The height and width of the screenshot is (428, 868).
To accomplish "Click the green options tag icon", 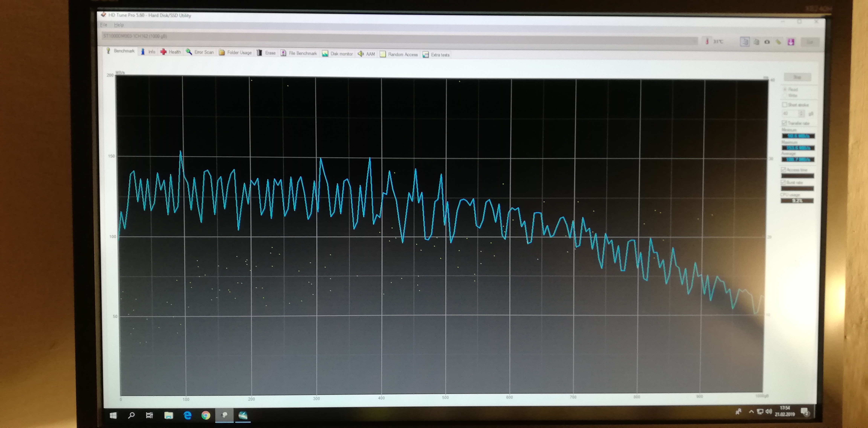I will 779,42.
